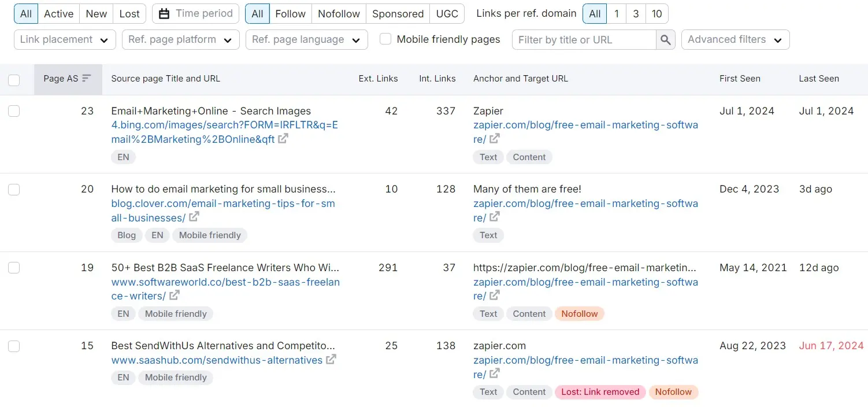
Task: Click the 'How to do email marketing' title
Action: click(223, 189)
